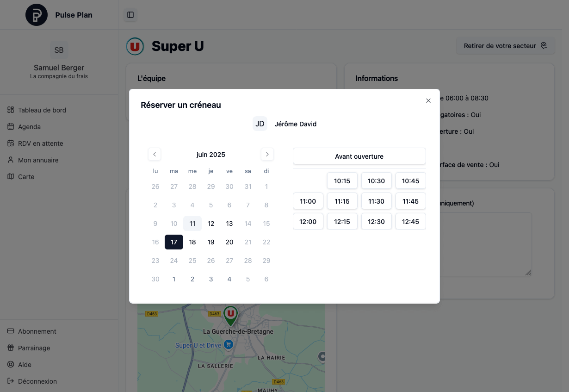
Task: Click the SB user avatar
Action: [59, 50]
